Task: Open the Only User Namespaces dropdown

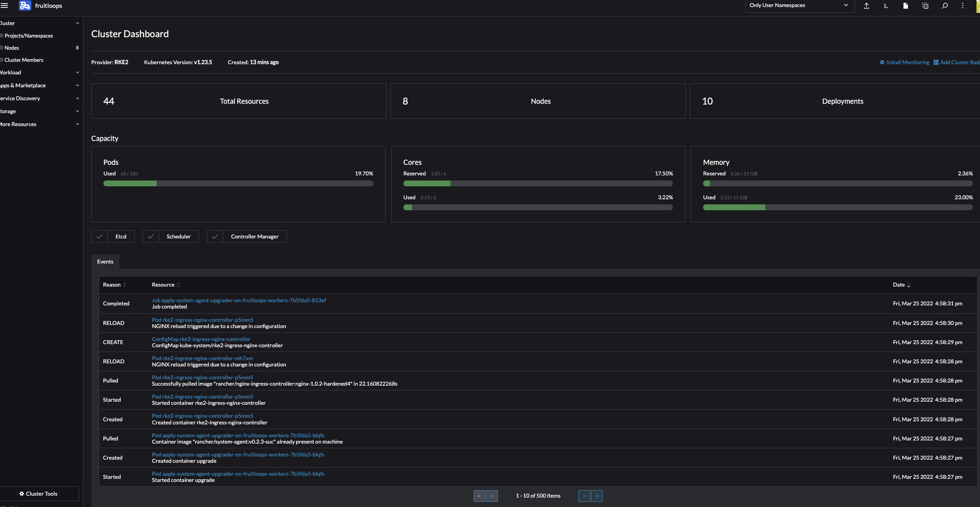Action: click(799, 6)
